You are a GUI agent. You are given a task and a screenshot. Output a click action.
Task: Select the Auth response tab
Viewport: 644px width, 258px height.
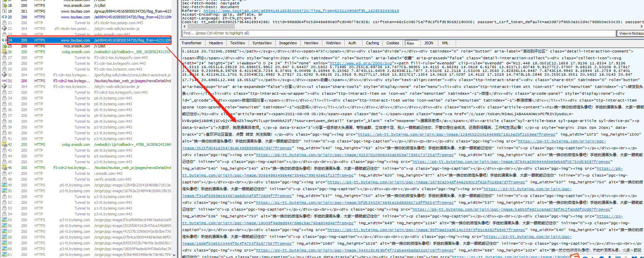[x=352, y=43]
